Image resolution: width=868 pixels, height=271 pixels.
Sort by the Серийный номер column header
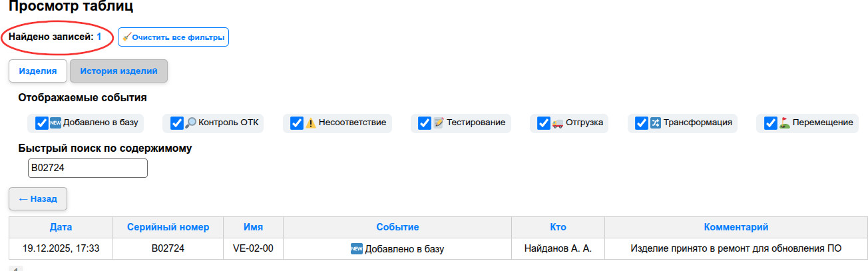pos(168,227)
